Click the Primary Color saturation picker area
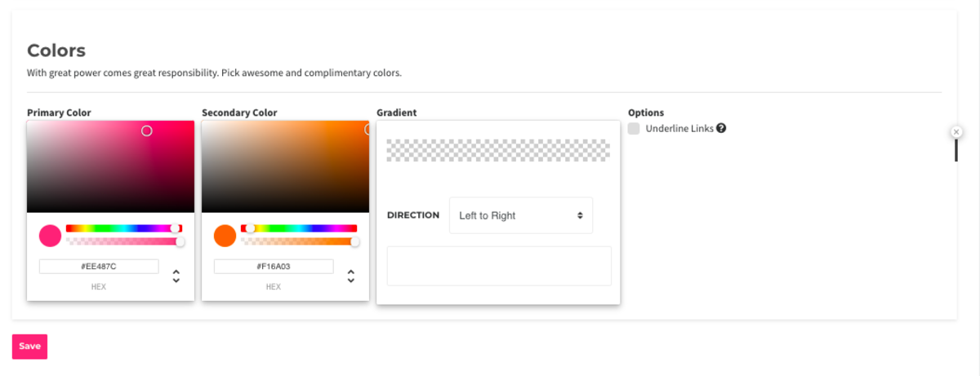980x376 pixels. (x=110, y=166)
